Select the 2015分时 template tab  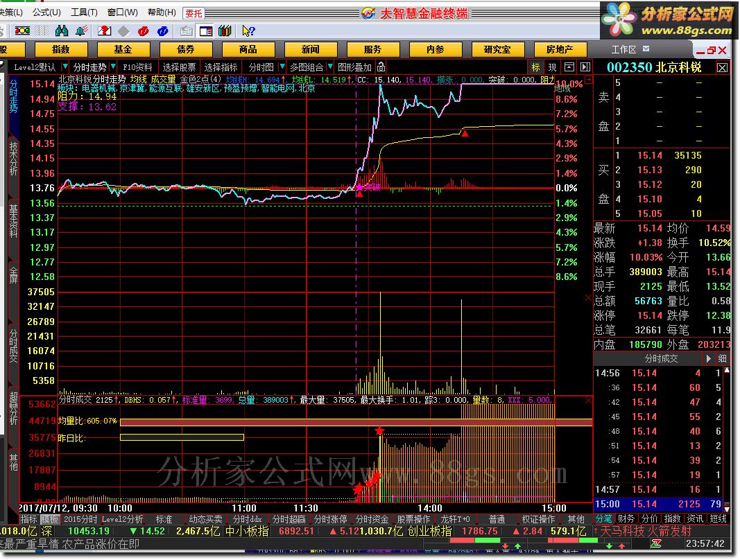(x=80, y=519)
